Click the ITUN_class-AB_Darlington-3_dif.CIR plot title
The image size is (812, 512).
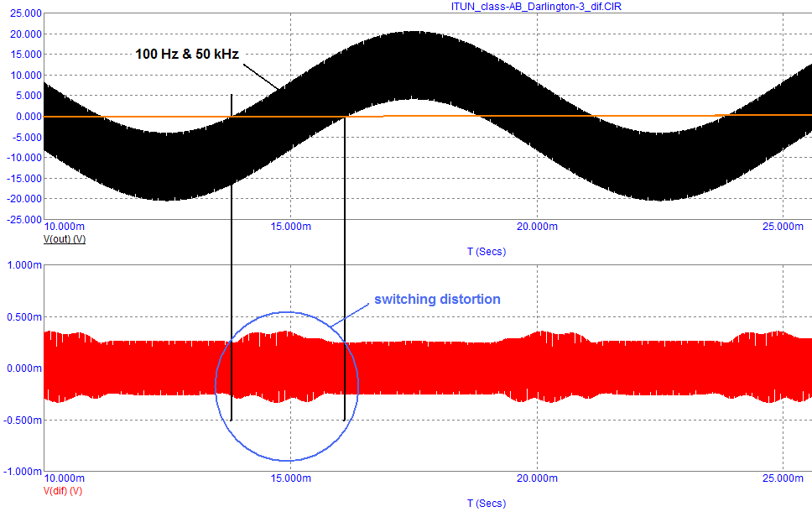(536, 7)
